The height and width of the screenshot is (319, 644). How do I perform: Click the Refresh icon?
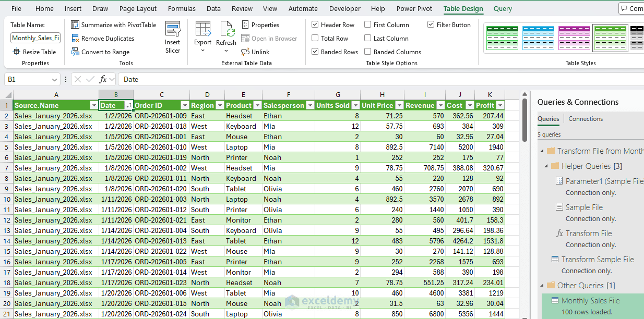tap(226, 29)
